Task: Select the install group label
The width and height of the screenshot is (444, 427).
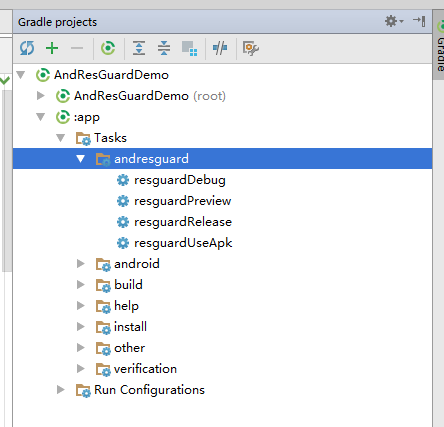Action: point(130,327)
